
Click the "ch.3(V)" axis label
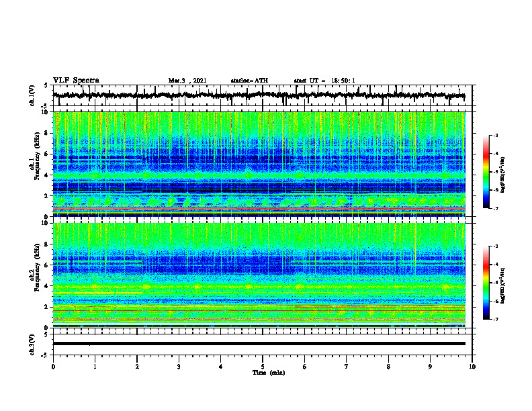point(32,345)
